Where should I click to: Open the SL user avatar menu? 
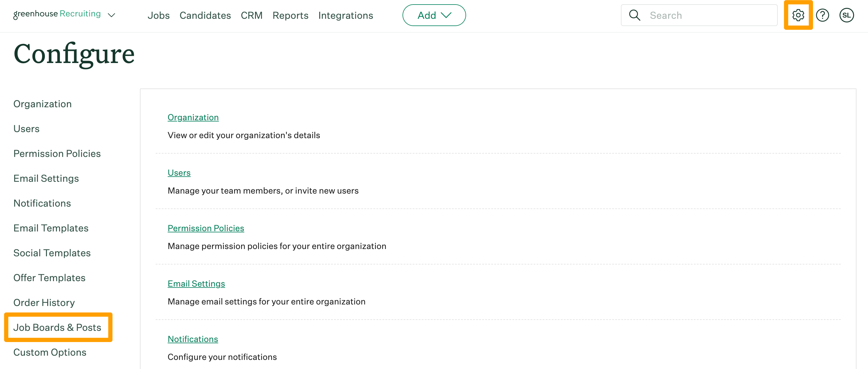pyautogui.click(x=847, y=15)
